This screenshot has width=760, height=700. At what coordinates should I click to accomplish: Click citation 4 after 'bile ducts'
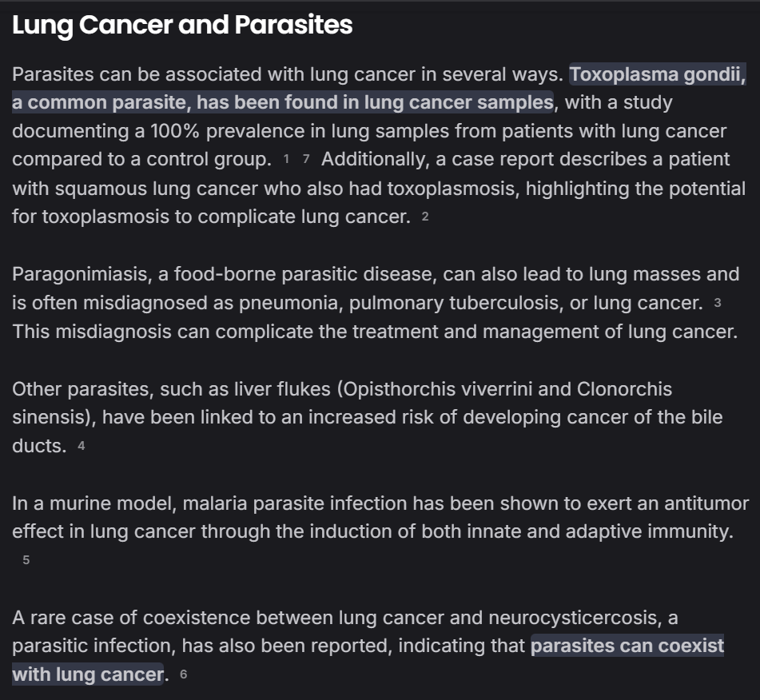81,447
